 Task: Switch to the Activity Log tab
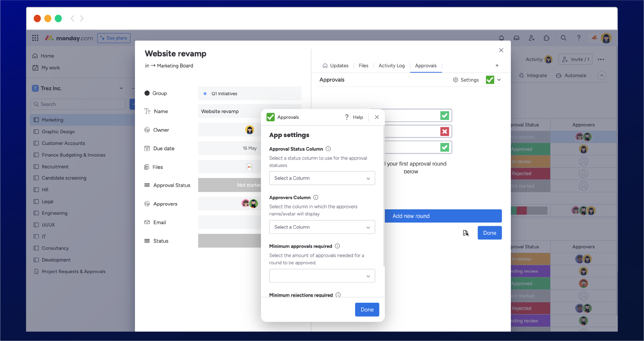point(391,65)
